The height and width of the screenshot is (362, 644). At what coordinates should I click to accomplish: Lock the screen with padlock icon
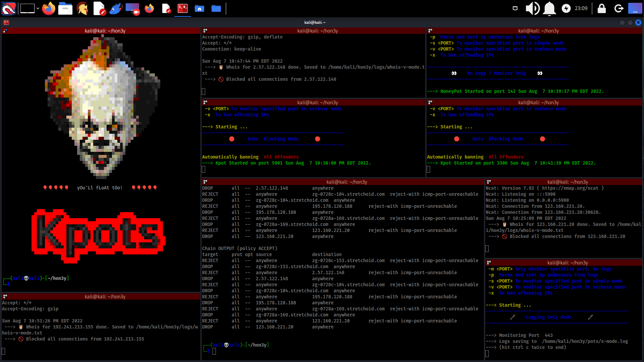[602, 8]
